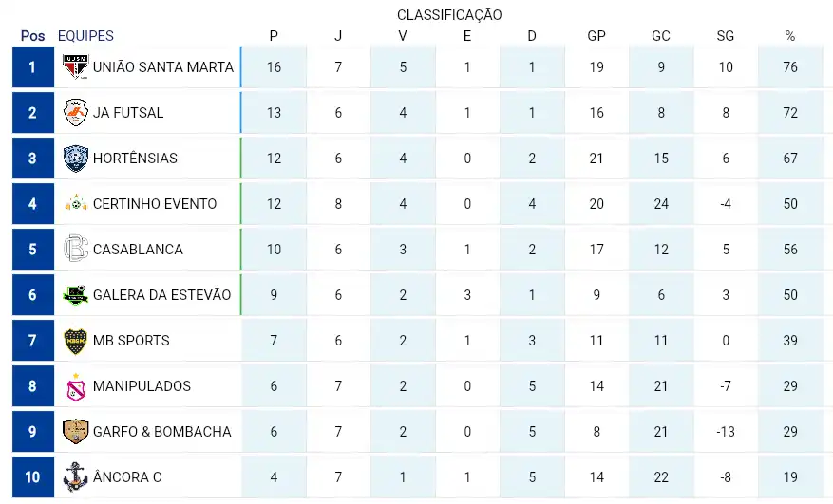Select the MB Sports yellow shield crest
Viewport: 833px width, 504px height.
click(75, 341)
